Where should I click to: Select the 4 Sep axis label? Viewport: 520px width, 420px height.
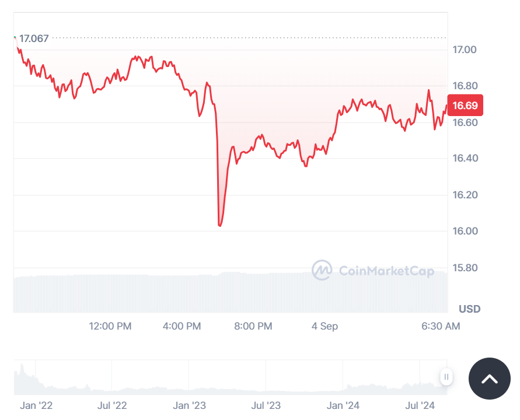click(324, 326)
